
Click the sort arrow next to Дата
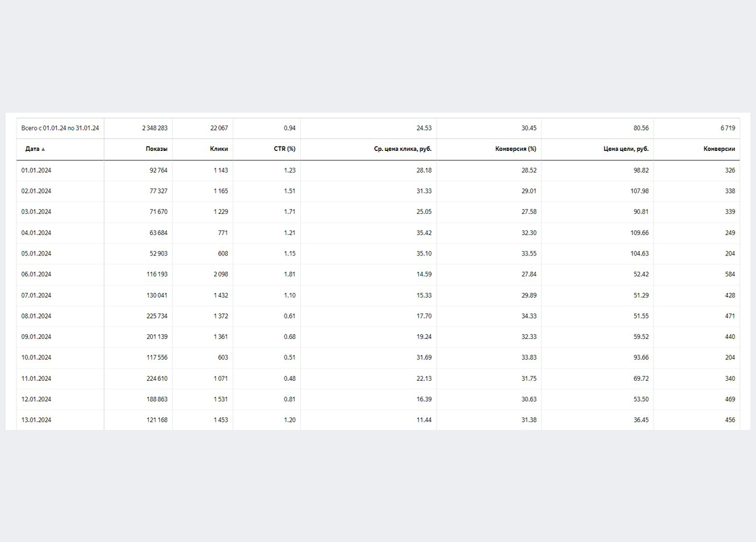click(43, 149)
